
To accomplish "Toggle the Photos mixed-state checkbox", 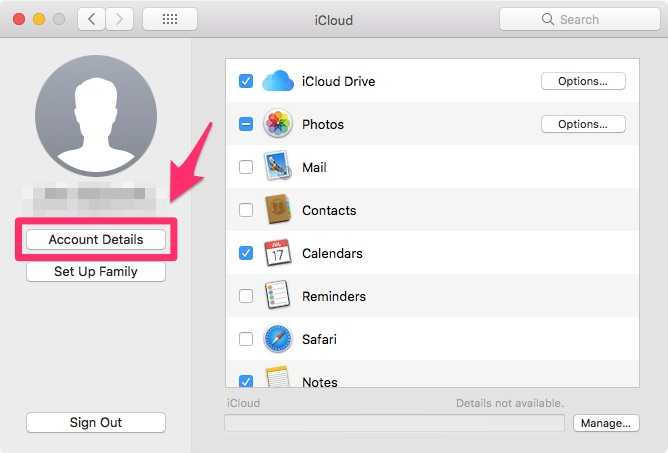I will tap(246, 124).
